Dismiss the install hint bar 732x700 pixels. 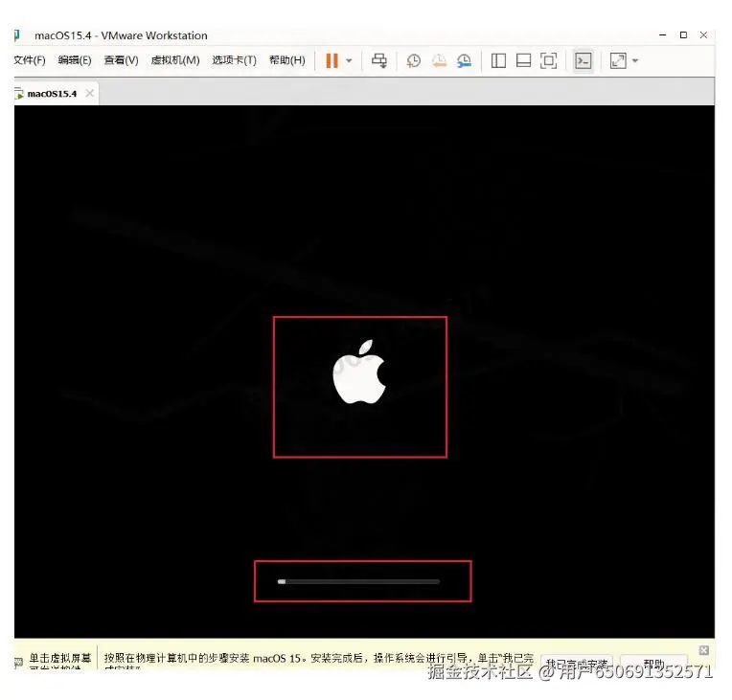click(x=703, y=650)
